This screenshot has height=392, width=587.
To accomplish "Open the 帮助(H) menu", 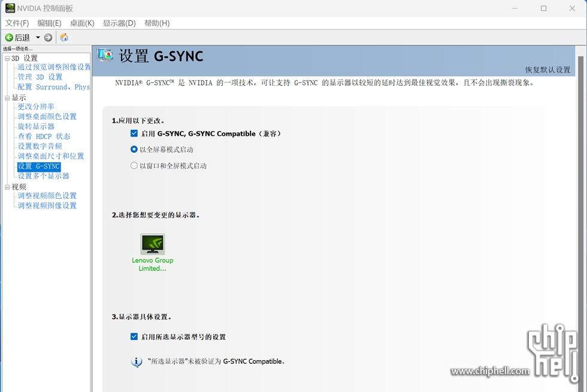I will click(157, 23).
